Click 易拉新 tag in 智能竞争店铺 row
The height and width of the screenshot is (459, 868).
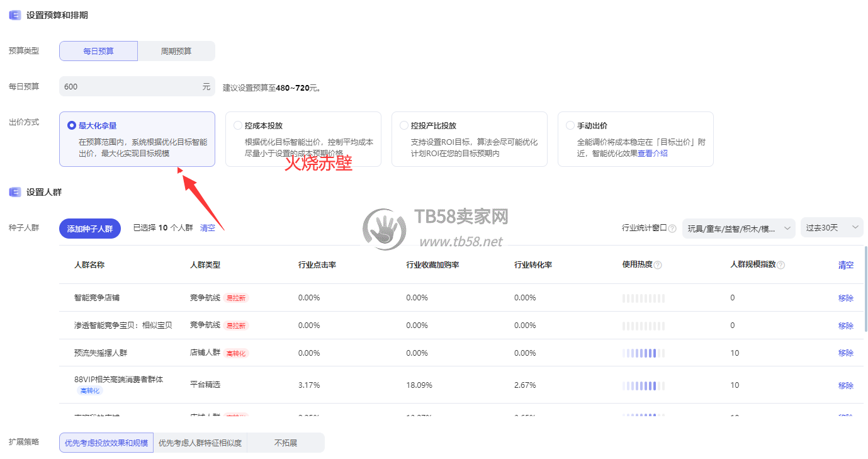click(x=236, y=298)
